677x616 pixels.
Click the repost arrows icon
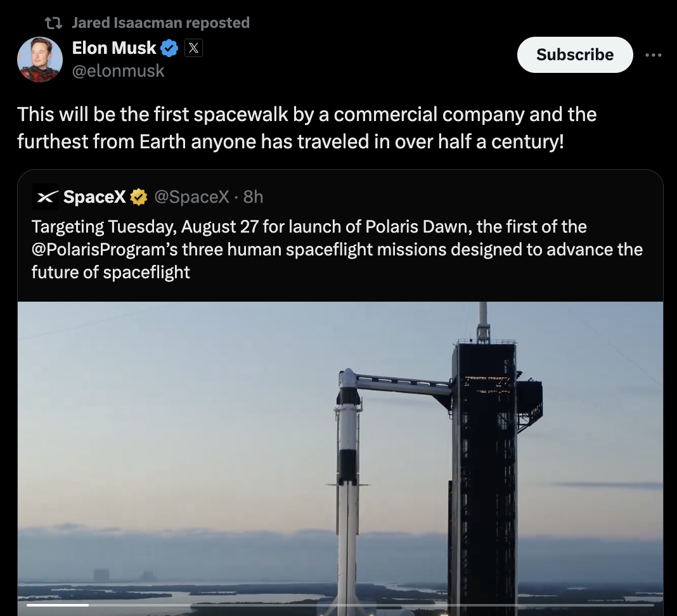[x=53, y=23]
